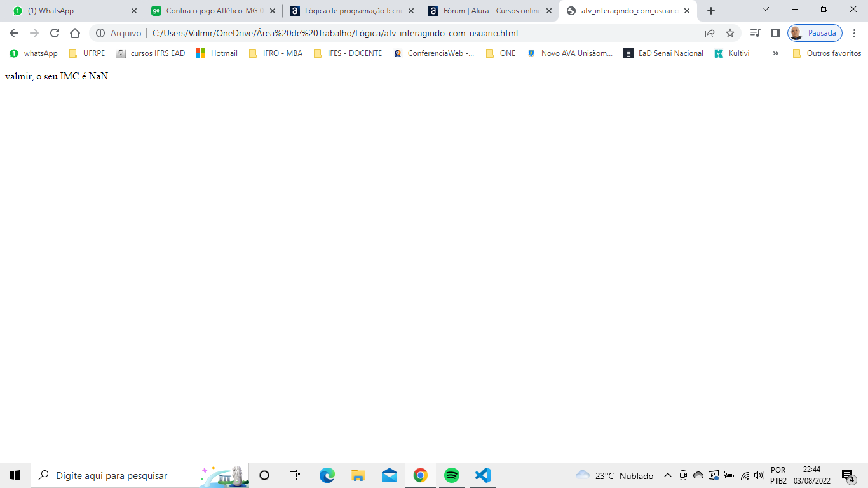The height and width of the screenshot is (488, 868).
Task: Switch to Fórum Alura tab
Action: point(490,11)
